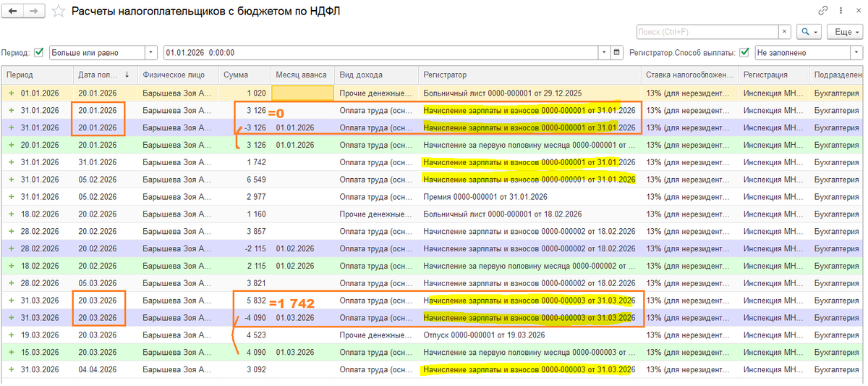Click the plus icon in the 2 977 row
Screen dimensions: 868x386
[11, 197]
